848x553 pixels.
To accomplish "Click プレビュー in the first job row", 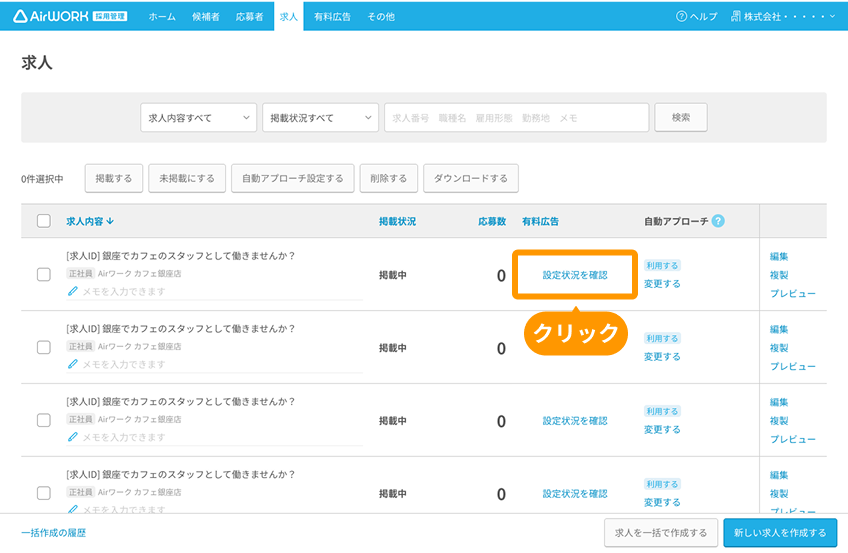I will (x=793, y=294).
